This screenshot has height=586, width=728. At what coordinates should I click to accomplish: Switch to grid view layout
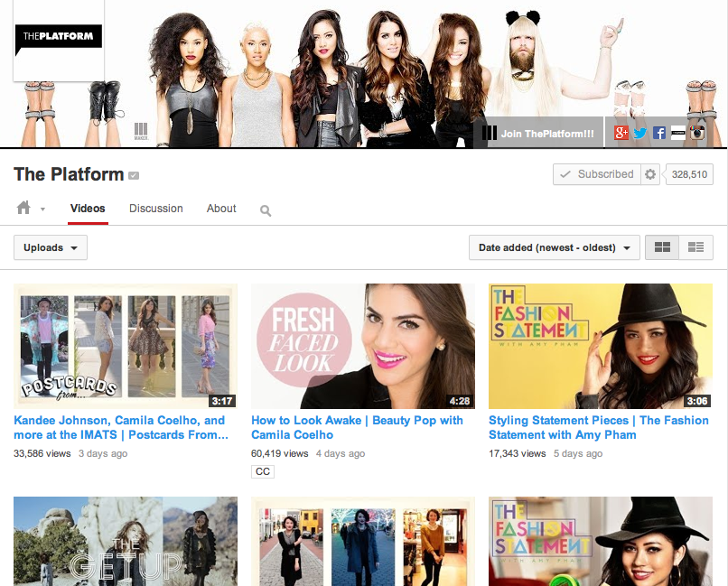tap(662, 247)
